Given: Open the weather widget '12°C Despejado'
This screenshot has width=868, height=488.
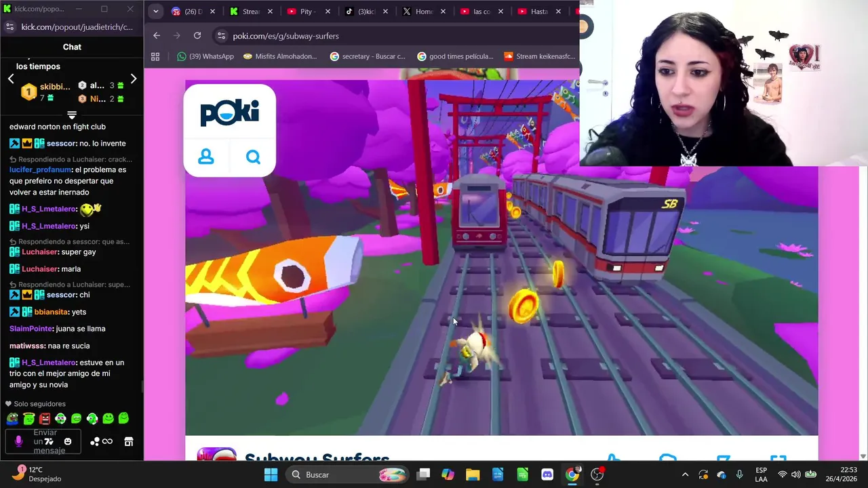Looking at the screenshot, I should (x=37, y=474).
